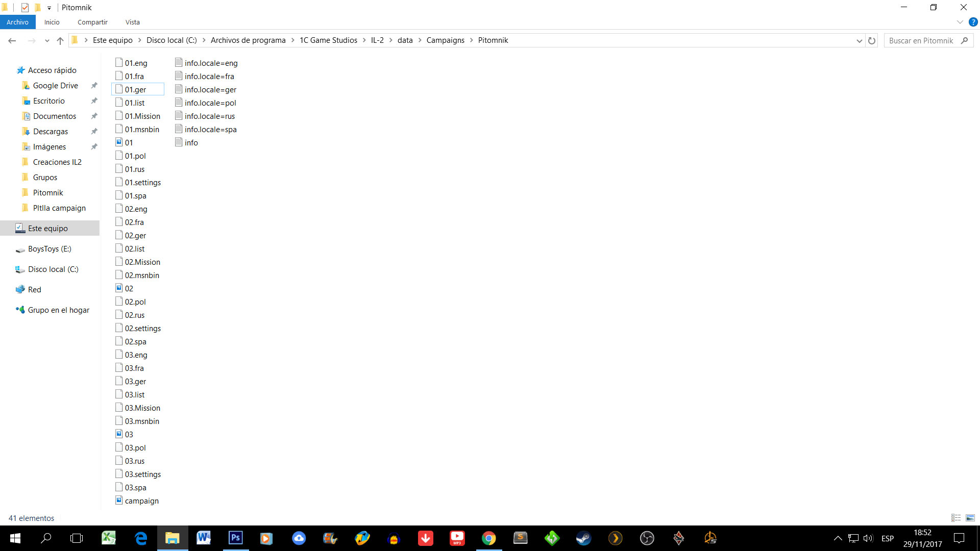Open Google Chrome from the taskbar

tap(488, 538)
